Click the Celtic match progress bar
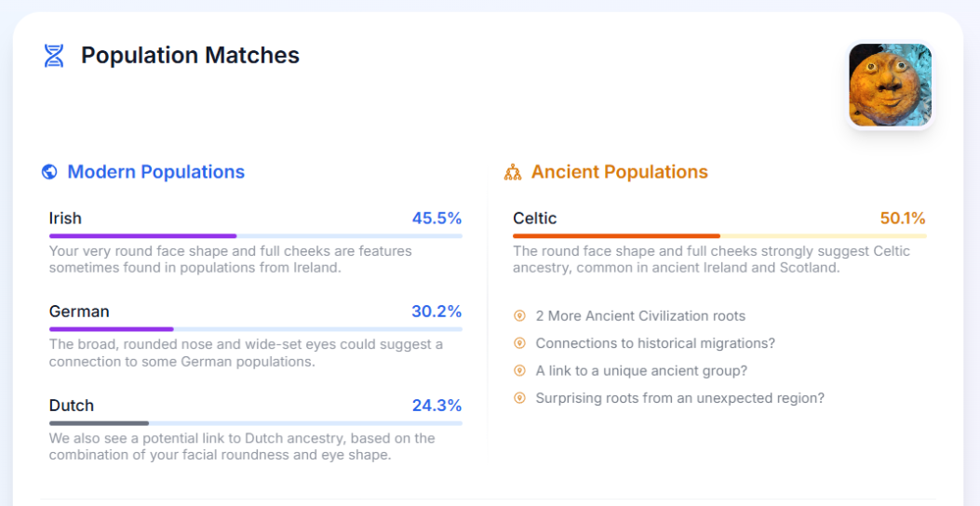The image size is (980, 506). [x=718, y=236]
